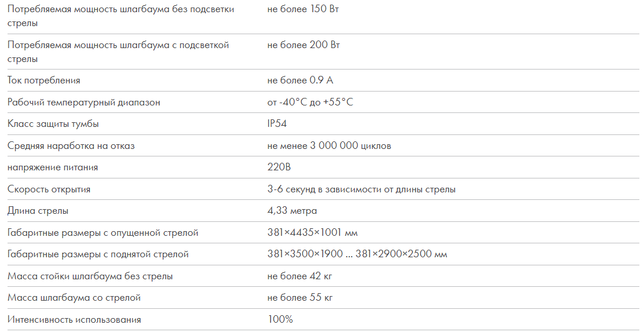
Task: Select 'Потребляемая мощность шлагбаума с подсветкой стрелы' label
Action: pyautogui.click(x=118, y=52)
